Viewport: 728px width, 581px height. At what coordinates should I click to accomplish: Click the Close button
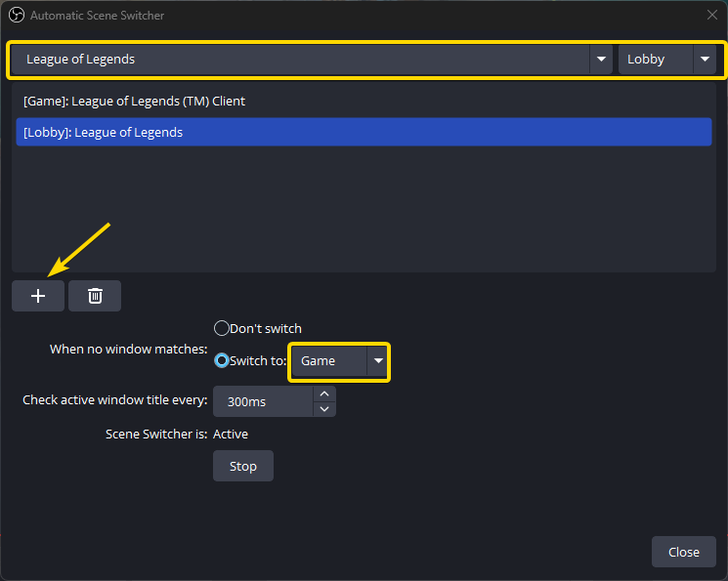coord(683,552)
